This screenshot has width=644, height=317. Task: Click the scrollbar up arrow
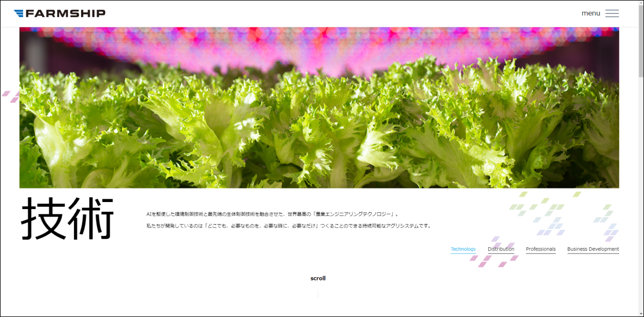tap(640, 4)
